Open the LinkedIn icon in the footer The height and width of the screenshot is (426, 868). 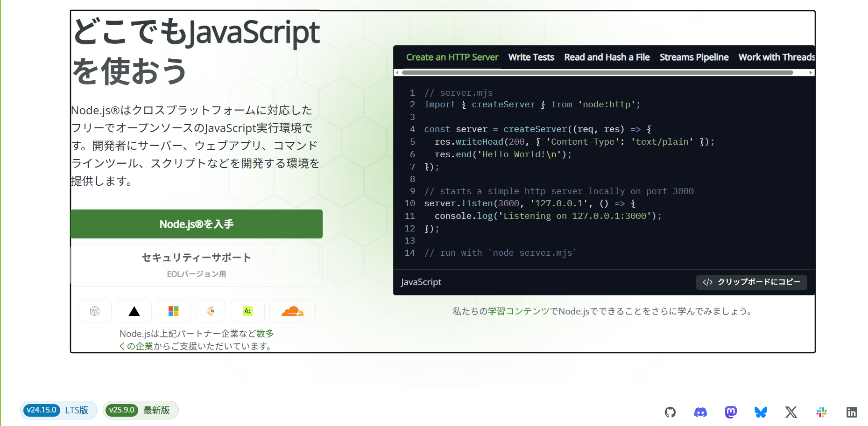tap(852, 412)
